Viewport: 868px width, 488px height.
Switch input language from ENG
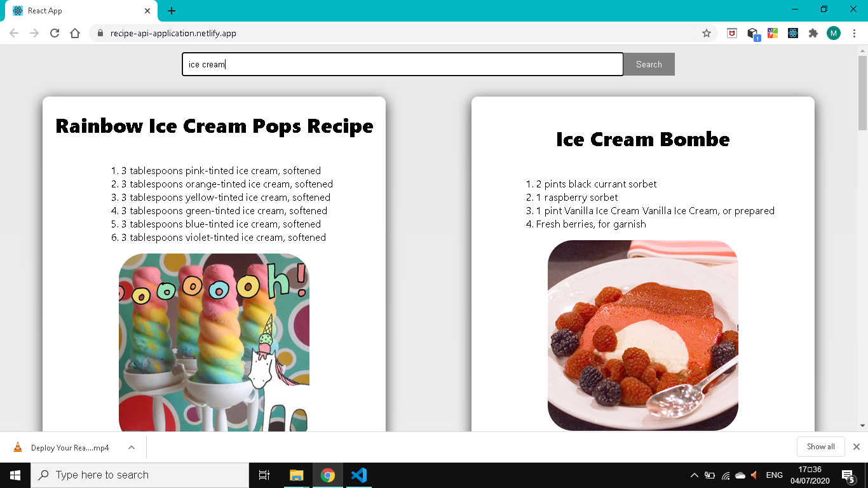coord(774,475)
